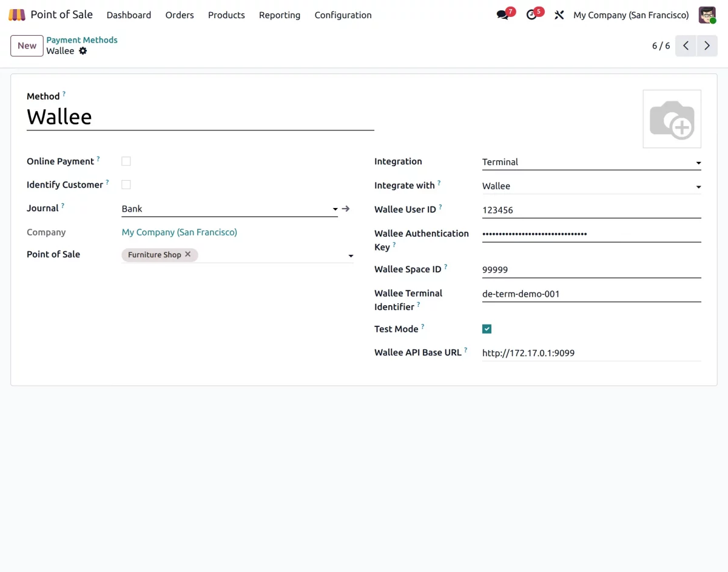Open the Dashboard menu
The image size is (728, 572).
click(x=129, y=15)
